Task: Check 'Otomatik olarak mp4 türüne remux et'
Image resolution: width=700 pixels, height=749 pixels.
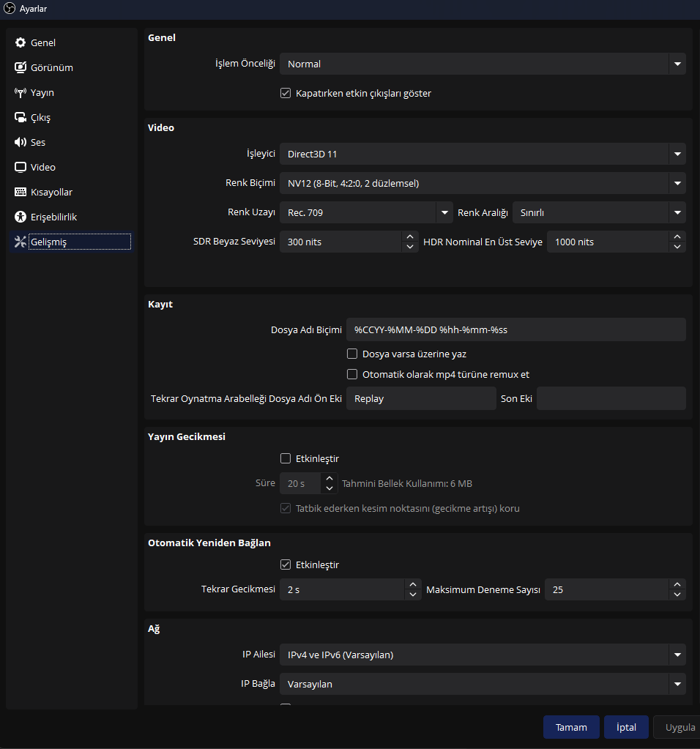Action: tap(352, 375)
